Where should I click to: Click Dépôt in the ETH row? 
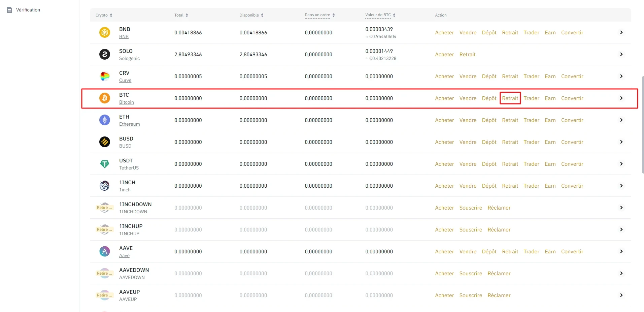[x=489, y=120]
